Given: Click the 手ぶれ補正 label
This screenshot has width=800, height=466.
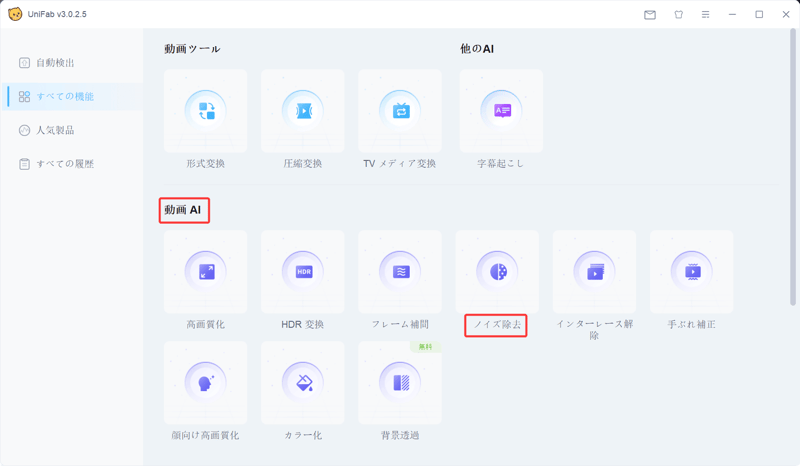Looking at the screenshot, I should point(691,324).
